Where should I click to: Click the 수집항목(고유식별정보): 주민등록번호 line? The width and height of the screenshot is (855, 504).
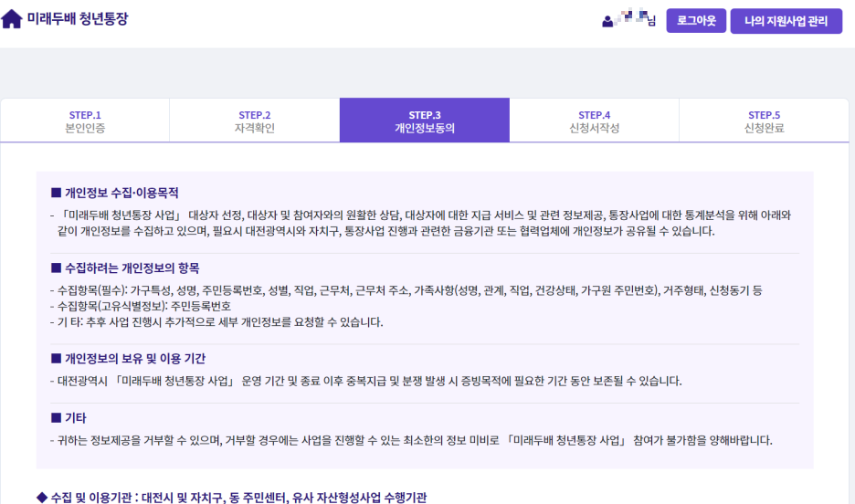141,306
